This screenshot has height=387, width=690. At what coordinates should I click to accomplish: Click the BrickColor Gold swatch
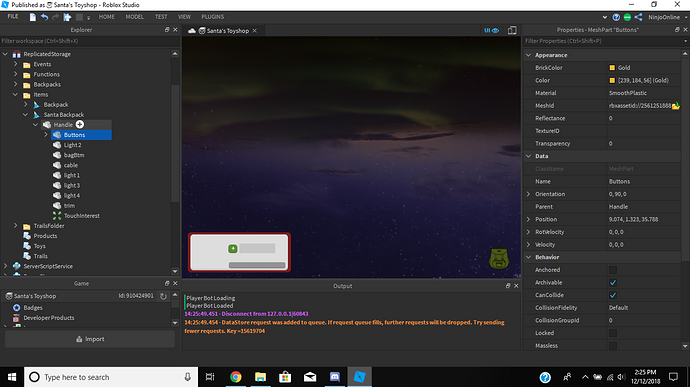[x=612, y=68]
